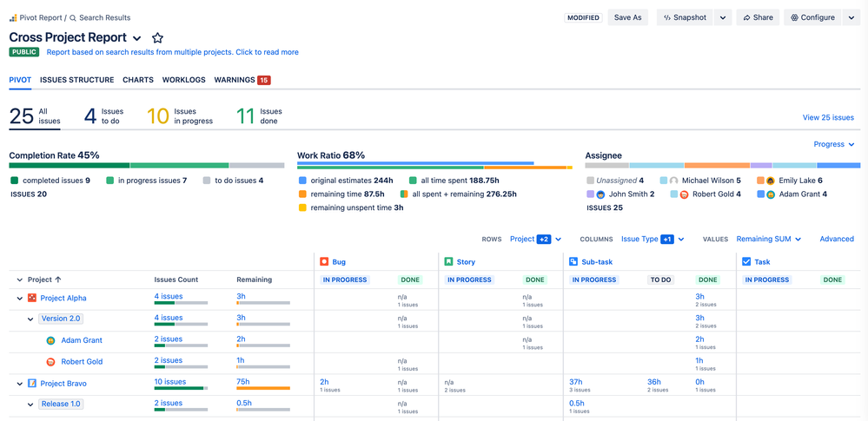Select the 11 Issues done filter
The image size is (868, 421).
259,116
